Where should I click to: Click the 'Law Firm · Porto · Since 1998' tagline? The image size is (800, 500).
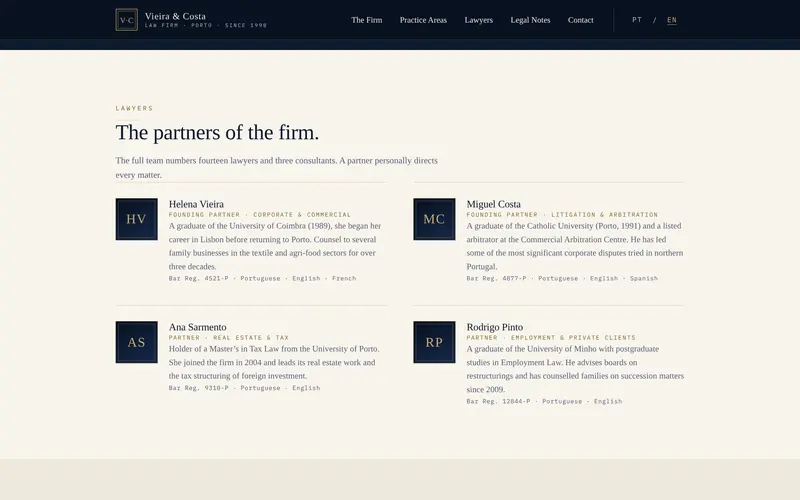[x=206, y=26]
